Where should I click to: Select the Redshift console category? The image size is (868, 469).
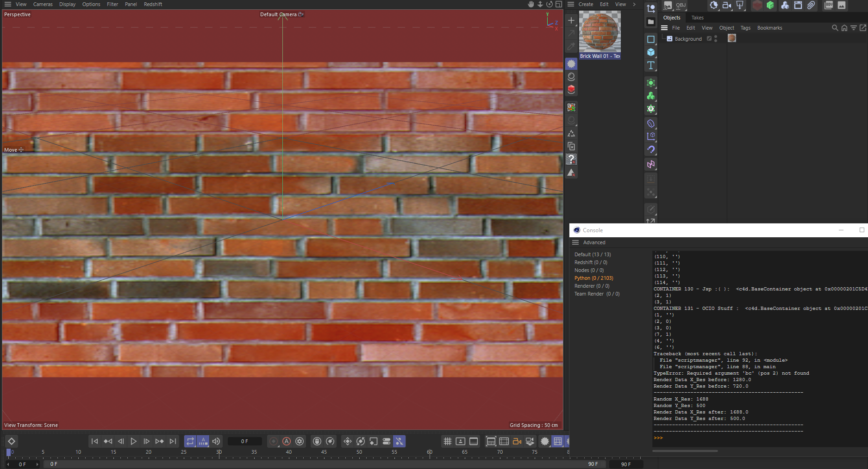pos(591,262)
